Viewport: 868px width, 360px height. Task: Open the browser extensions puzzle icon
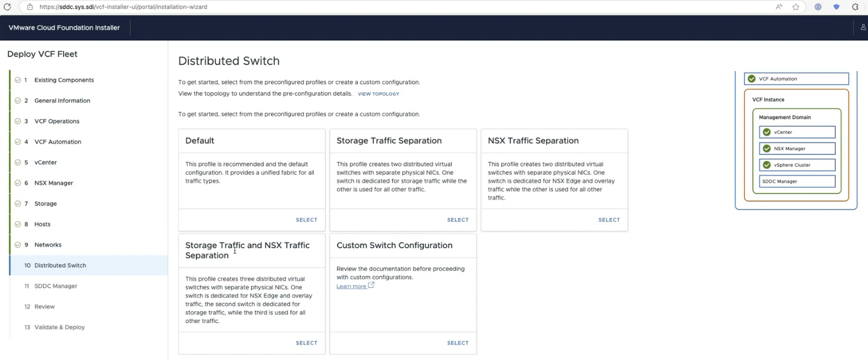[x=855, y=7]
